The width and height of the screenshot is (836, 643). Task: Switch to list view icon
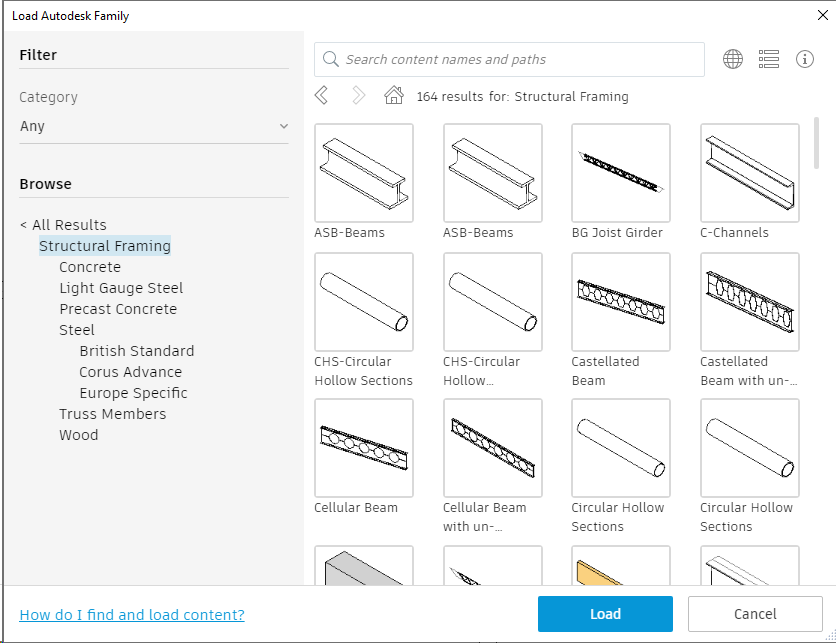click(768, 59)
